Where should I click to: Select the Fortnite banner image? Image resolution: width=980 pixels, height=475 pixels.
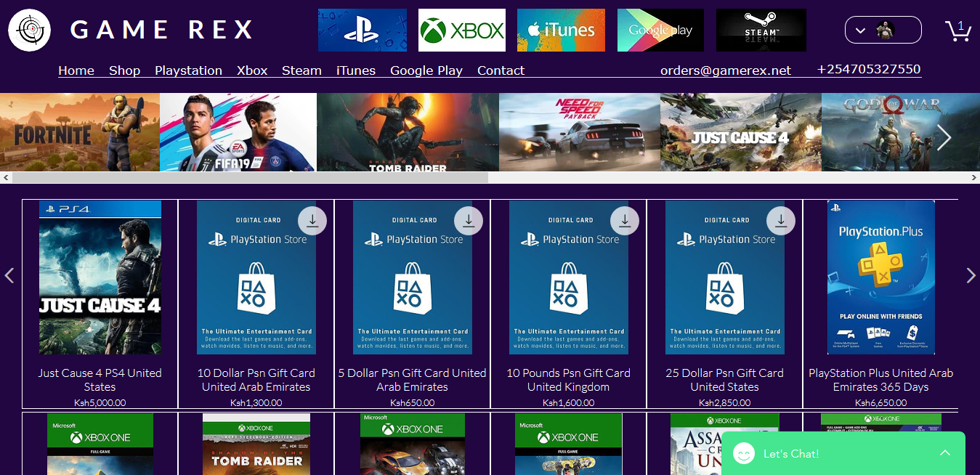[x=80, y=132]
